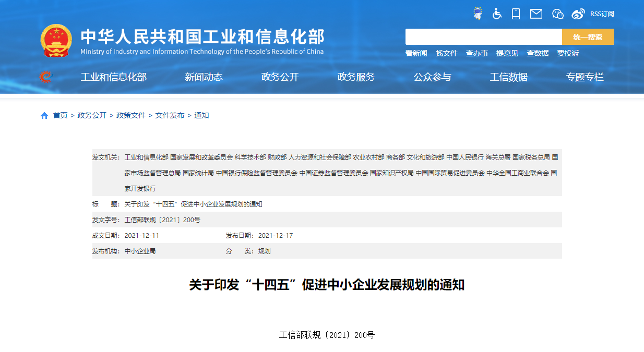Click the 要投诉 quick link

coord(568,53)
